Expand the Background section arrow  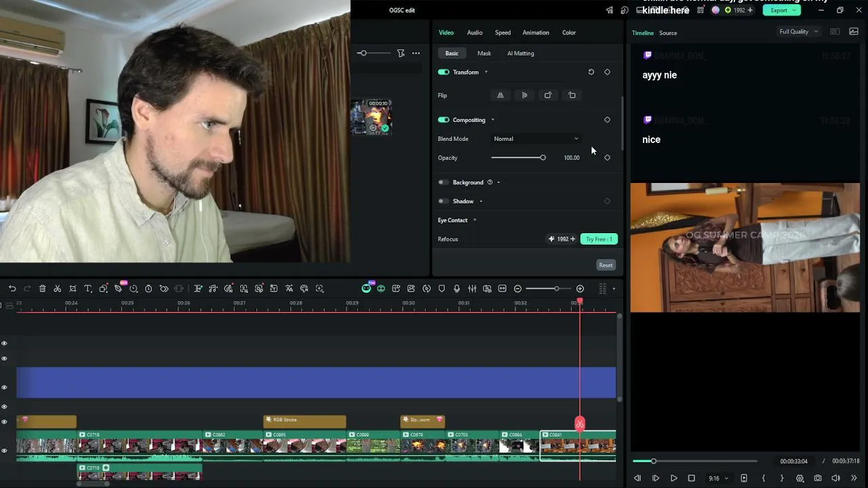coord(498,182)
